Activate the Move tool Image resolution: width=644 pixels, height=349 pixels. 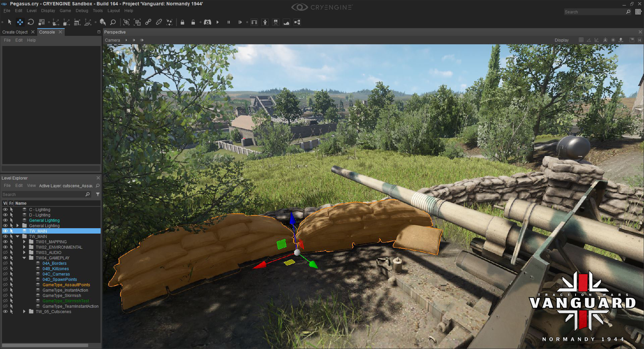coord(20,22)
